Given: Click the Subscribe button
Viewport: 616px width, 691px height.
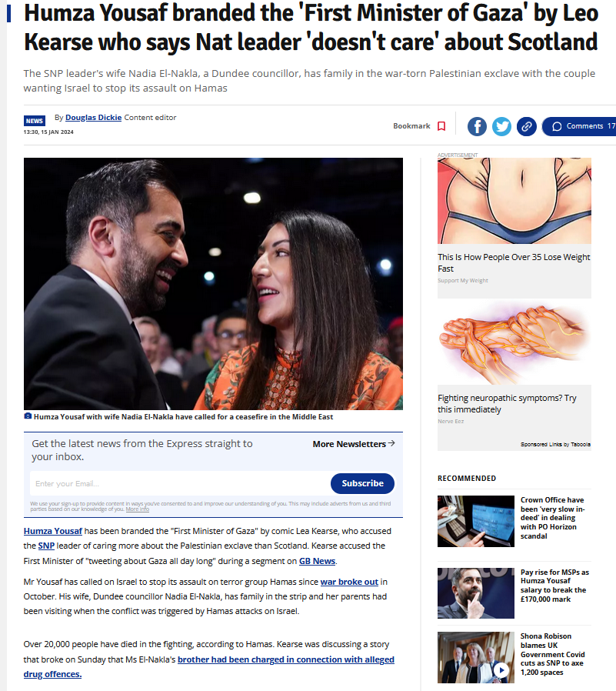Looking at the screenshot, I should pos(362,483).
